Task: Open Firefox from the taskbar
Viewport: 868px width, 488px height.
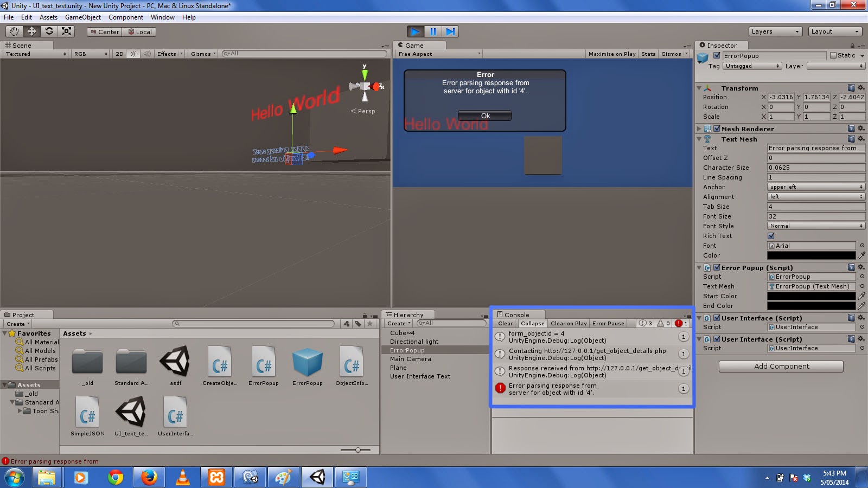Action: tap(149, 477)
